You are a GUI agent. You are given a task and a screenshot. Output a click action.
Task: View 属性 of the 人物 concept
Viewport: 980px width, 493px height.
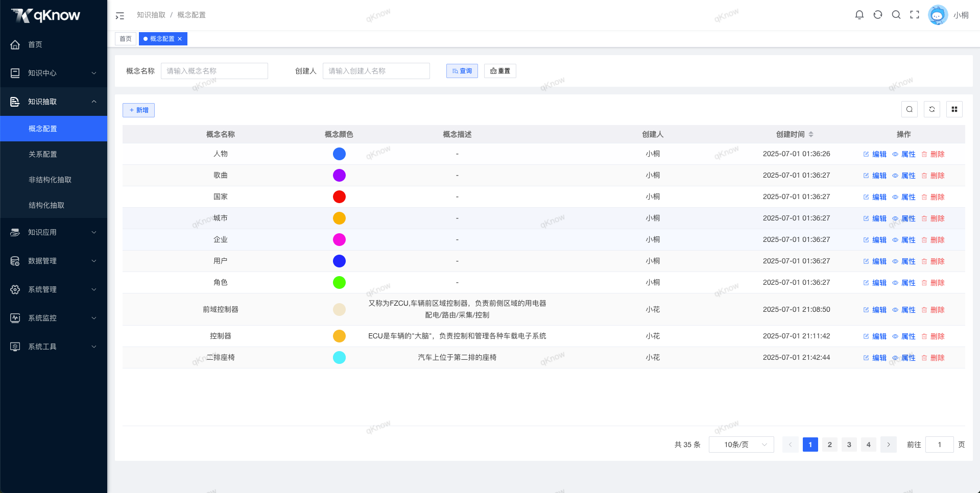coord(904,154)
